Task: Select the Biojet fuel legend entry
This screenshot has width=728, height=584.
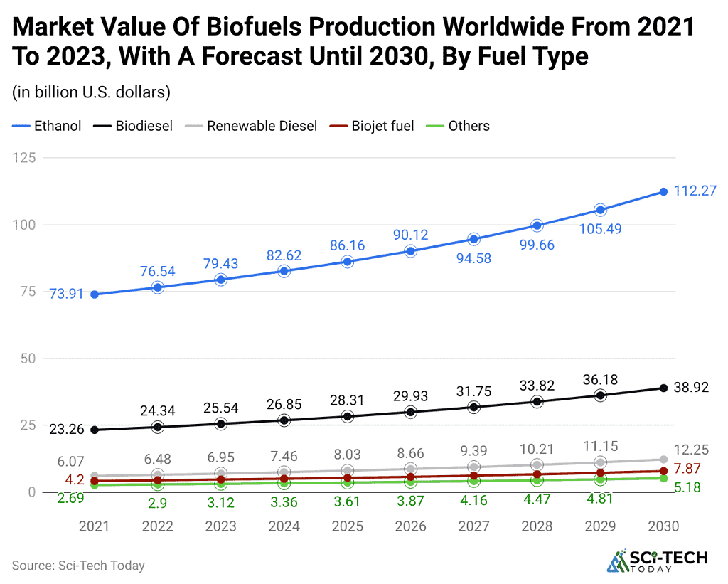Action: click(371, 126)
